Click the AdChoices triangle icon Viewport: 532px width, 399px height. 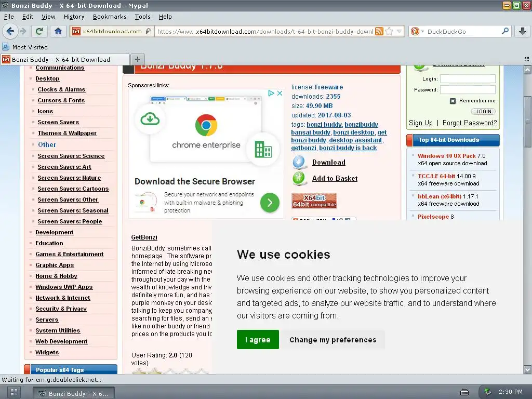pyautogui.click(x=271, y=93)
